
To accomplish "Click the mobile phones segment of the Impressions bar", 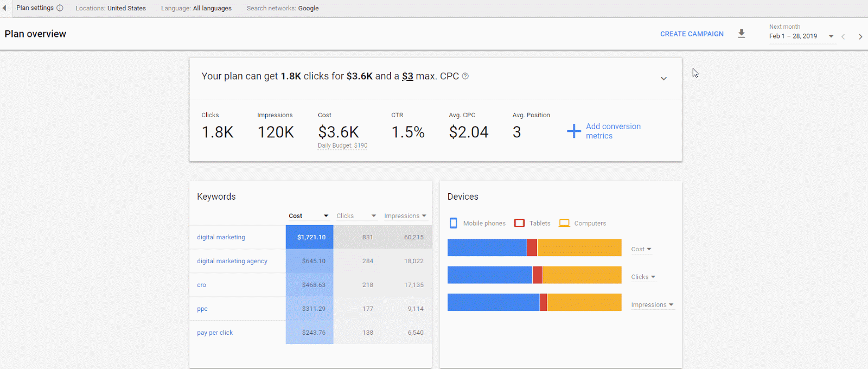I will click(x=494, y=302).
